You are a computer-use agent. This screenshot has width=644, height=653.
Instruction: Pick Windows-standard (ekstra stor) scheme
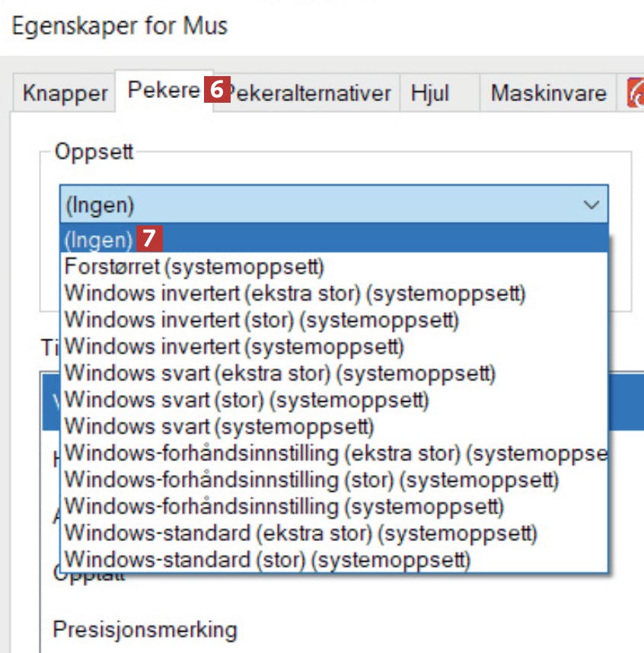tap(334, 533)
